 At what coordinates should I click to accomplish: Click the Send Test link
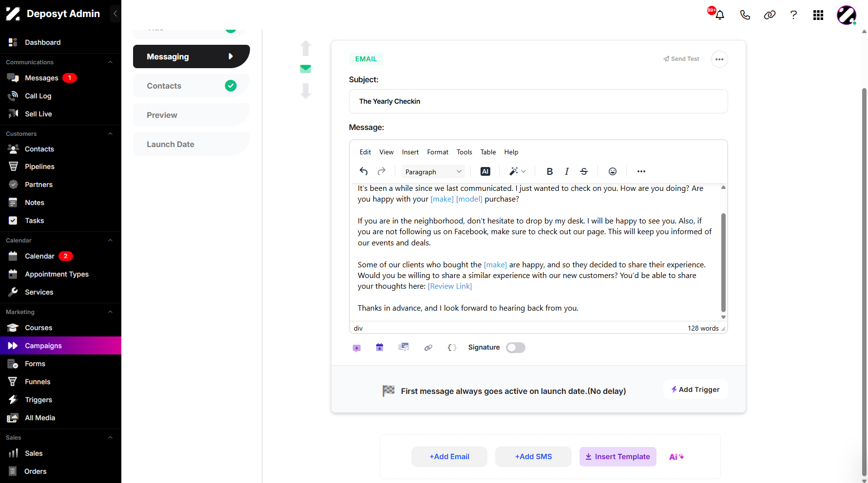pyautogui.click(x=681, y=59)
